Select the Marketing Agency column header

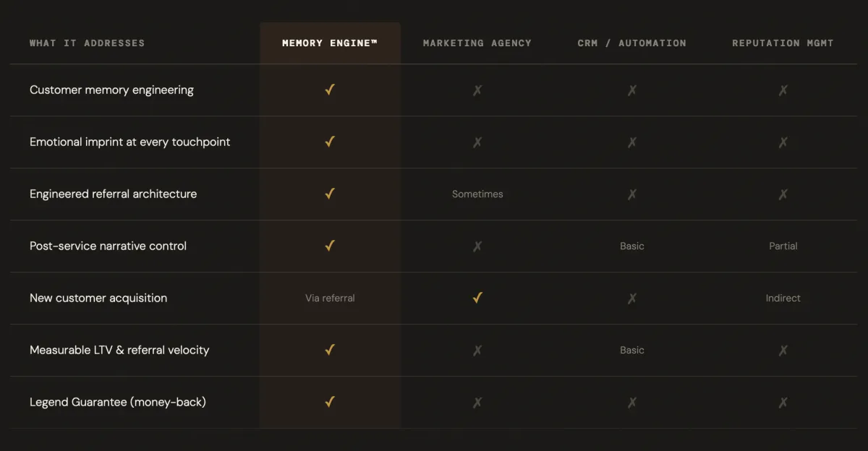click(477, 43)
